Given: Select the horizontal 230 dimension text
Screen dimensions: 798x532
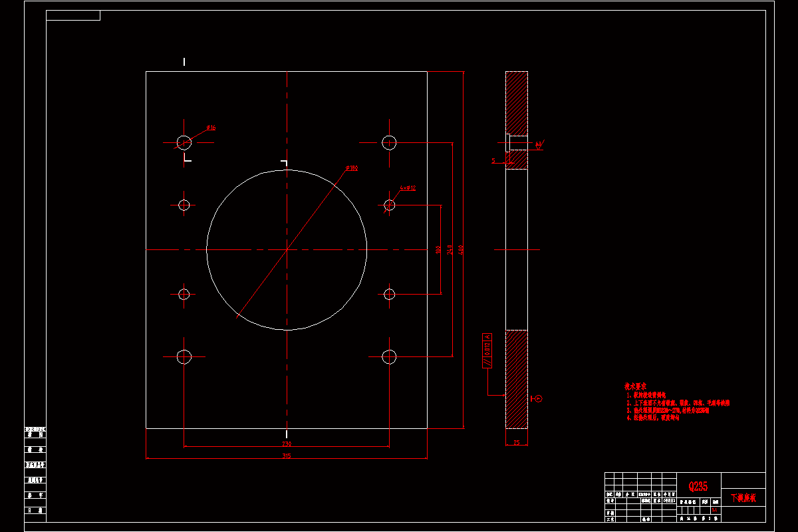Looking at the screenshot, I should tap(287, 444).
